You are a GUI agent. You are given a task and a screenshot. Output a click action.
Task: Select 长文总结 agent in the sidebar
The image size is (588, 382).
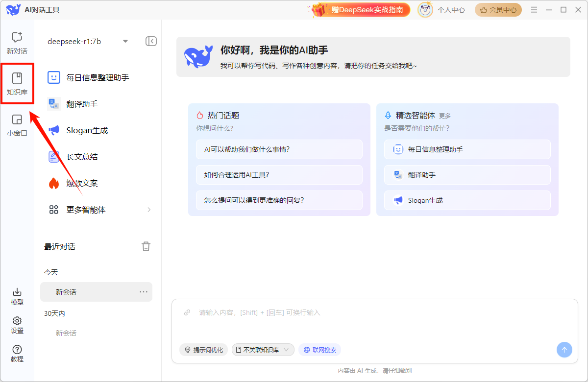coord(82,157)
